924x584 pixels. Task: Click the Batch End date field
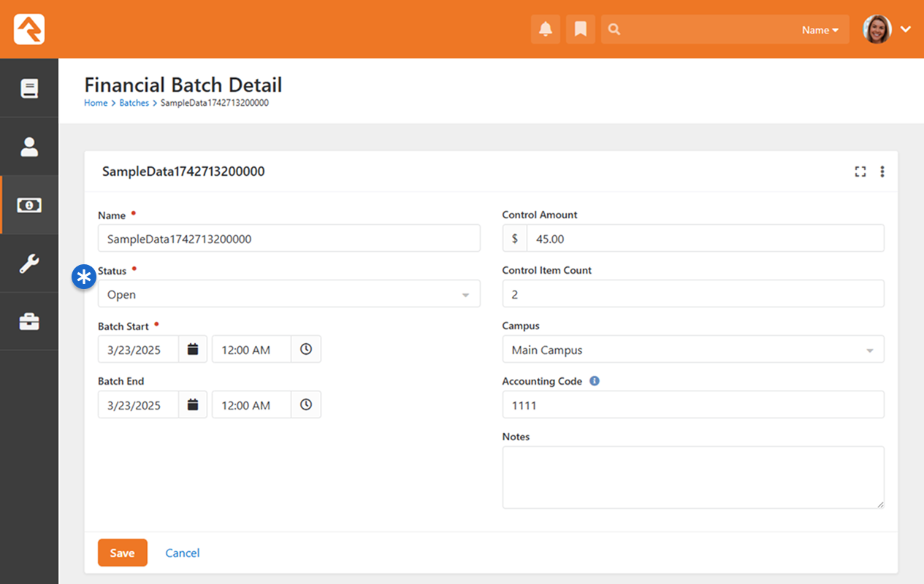point(139,405)
